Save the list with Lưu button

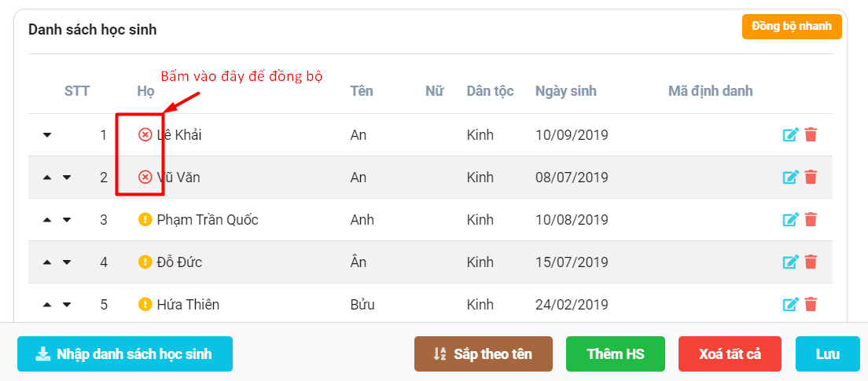coord(827,354)
